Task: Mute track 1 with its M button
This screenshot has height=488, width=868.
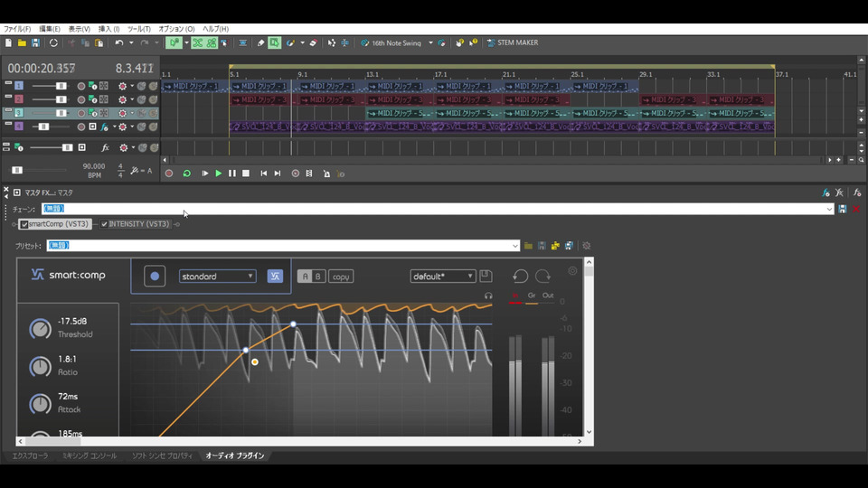Action: coord(142,87)
